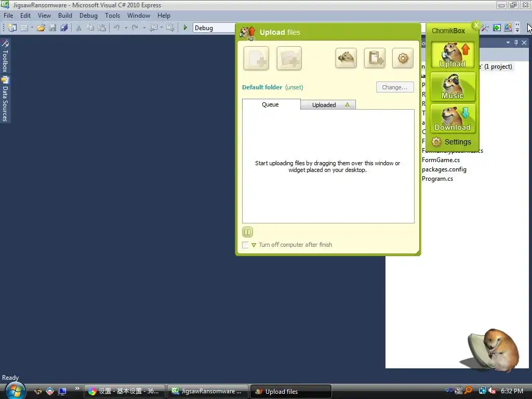Expand the green triangle beside Turn off computer

[x=254, y=245]
